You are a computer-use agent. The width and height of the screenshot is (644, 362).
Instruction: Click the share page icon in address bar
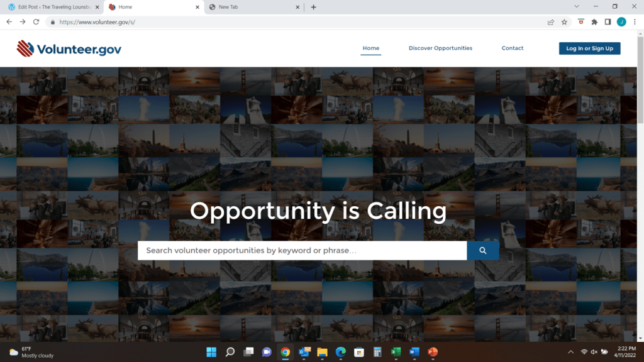pyautogui.click(x=550, y=21)
